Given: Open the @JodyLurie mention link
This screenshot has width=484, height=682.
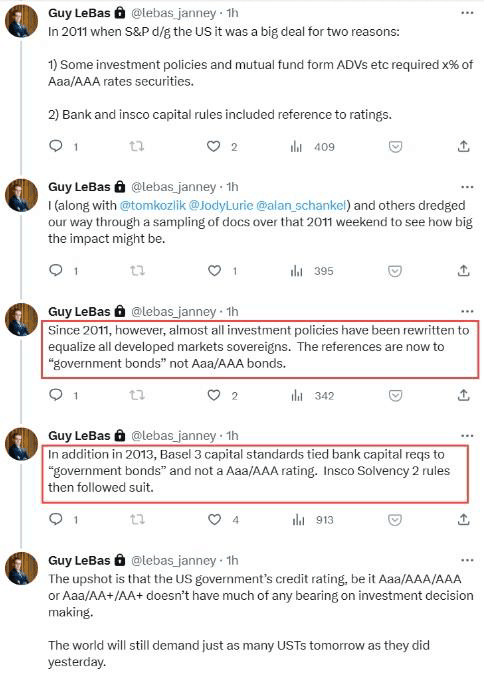Looking at the screenshot, I should point(220,205).
